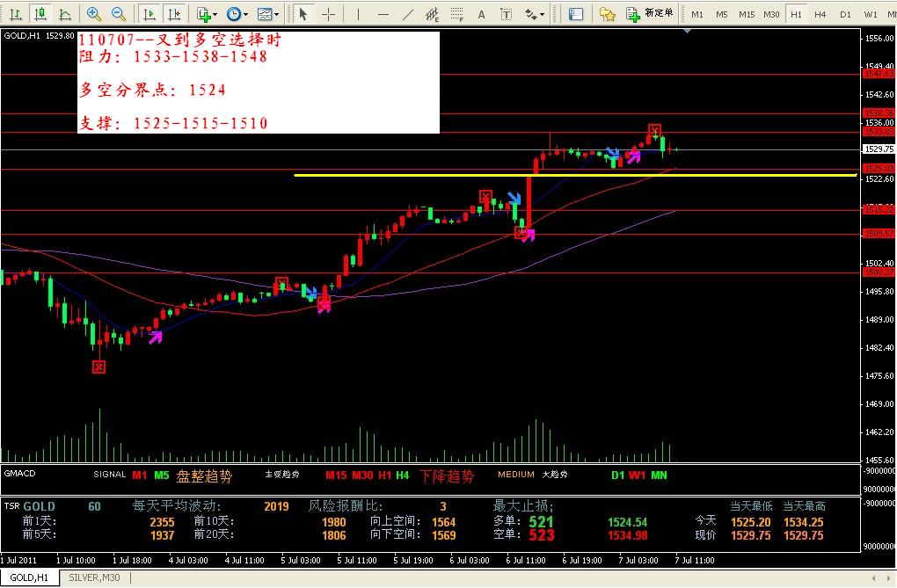Click the 1525.20 daily low value
Viewport: 897px width, 588px height.
coord(750,522)
